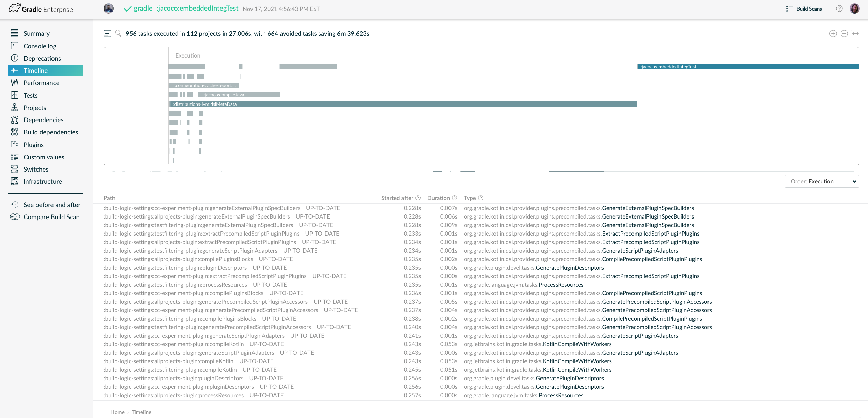
Task: Click the Compare Build Scan icon
Action: click(15, 217)
